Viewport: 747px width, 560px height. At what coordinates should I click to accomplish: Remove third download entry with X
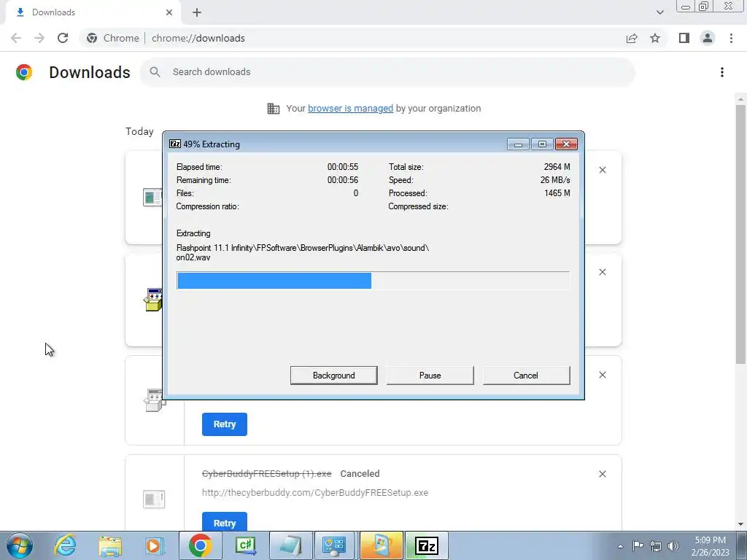point(602,375)
